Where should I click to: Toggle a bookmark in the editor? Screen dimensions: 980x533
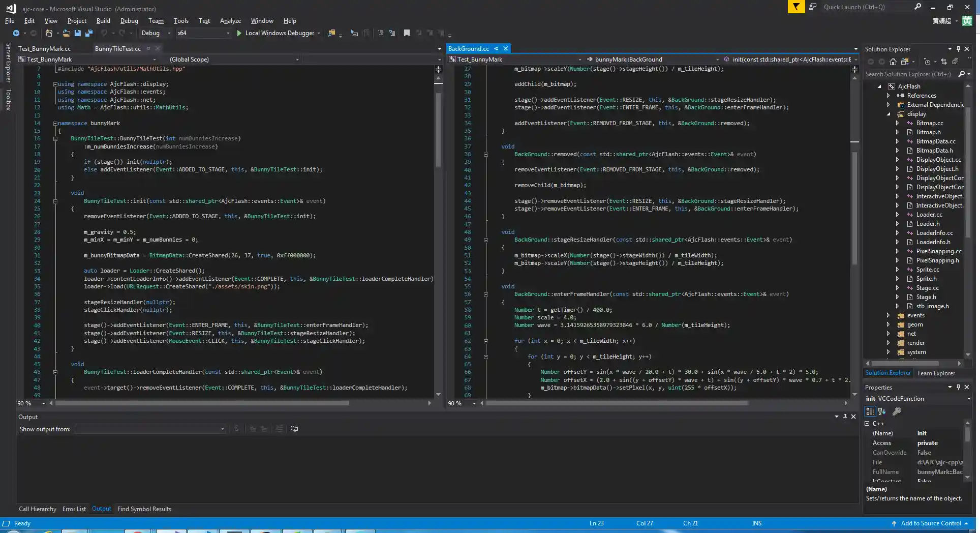click(407, 33)
